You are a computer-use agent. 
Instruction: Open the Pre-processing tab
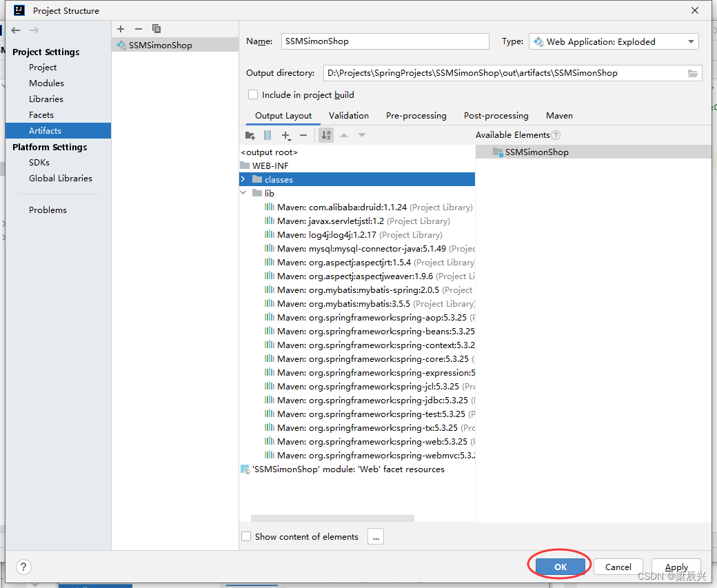pyautogui.click(x=416, y=116)
